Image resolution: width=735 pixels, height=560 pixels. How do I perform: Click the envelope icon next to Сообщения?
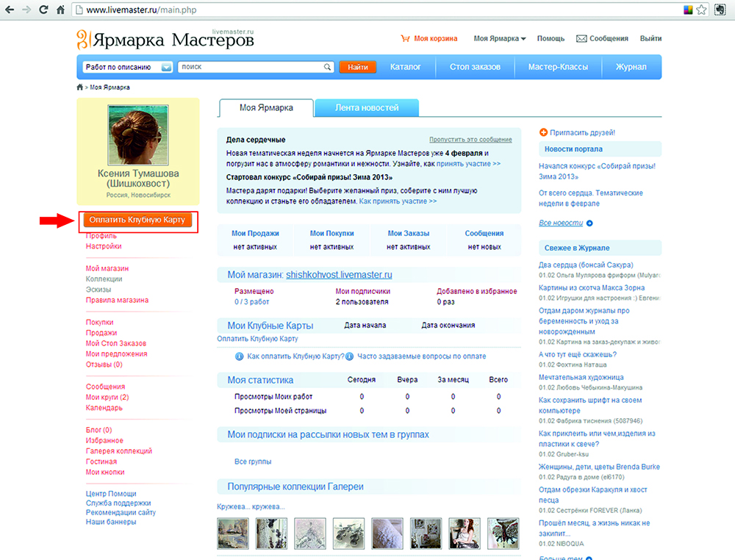[x=581, y=38]
